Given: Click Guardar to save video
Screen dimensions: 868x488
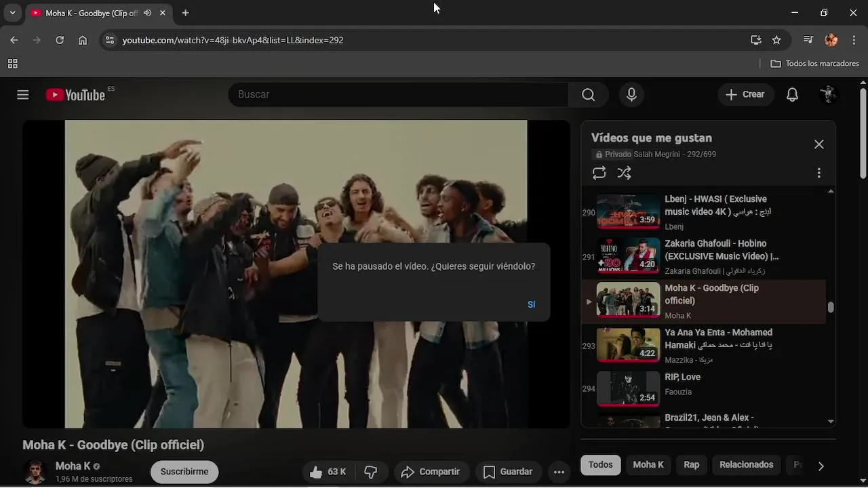Looking at the screenshot, I should [508, 472].
